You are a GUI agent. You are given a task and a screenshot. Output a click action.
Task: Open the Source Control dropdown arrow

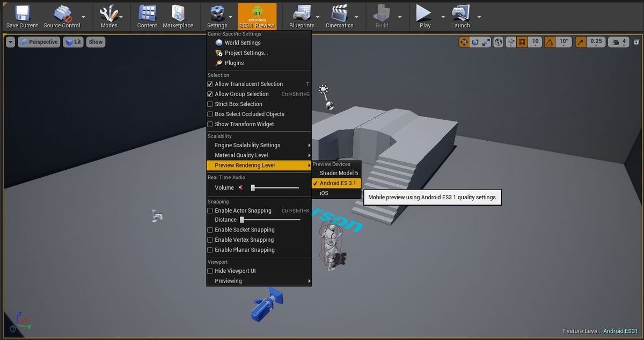click(84, 16)
